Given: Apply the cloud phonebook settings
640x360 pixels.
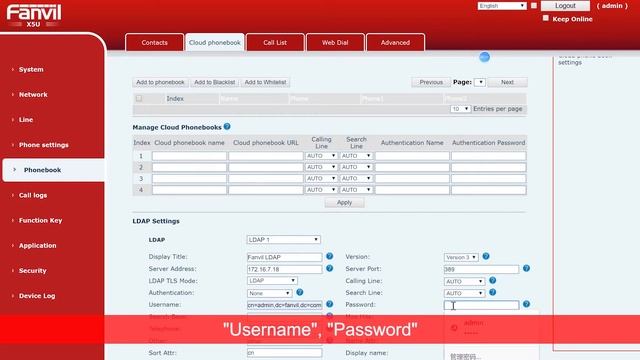Looking at the screenshot, I should [x=344, y=202].
